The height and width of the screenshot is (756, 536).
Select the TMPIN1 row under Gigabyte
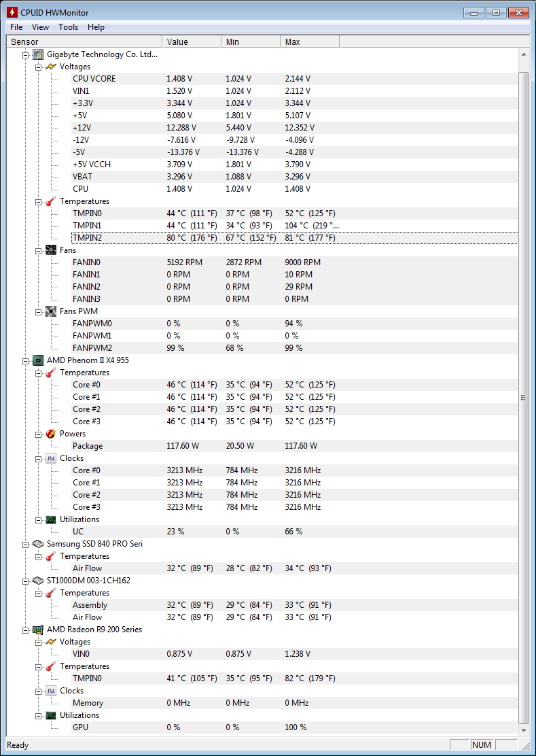[x=294, y=226]
